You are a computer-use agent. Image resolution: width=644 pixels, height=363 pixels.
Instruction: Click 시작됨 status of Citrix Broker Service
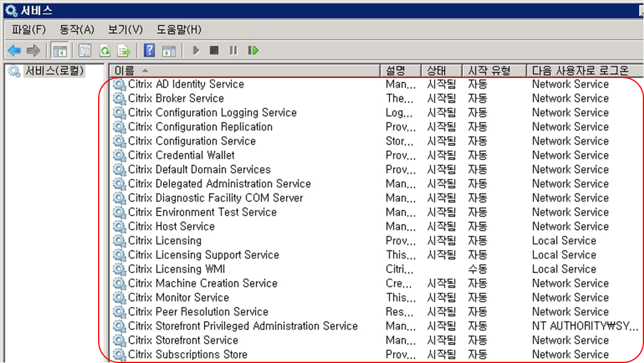click(x=441, y=98)
